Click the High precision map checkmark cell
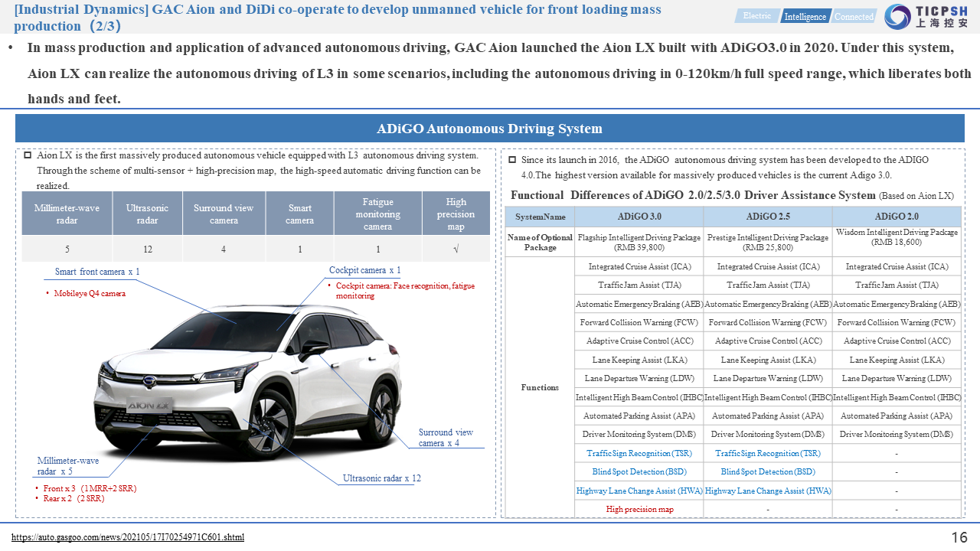 pos(456,249)
